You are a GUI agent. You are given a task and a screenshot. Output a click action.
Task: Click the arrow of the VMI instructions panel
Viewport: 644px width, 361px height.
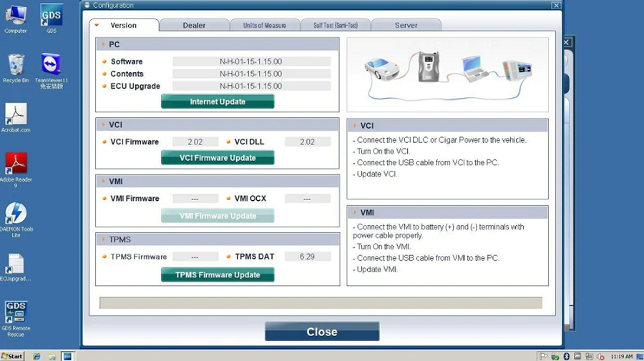[354, 212]
